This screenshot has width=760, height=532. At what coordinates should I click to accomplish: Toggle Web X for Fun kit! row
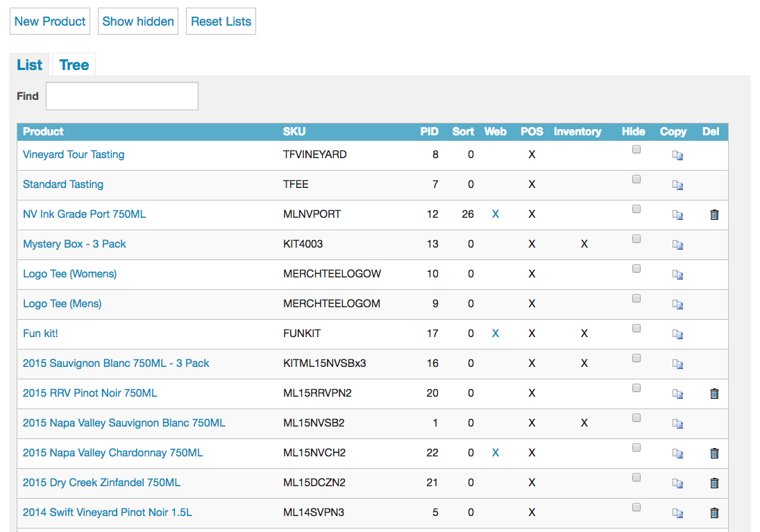tap(496, 334)
